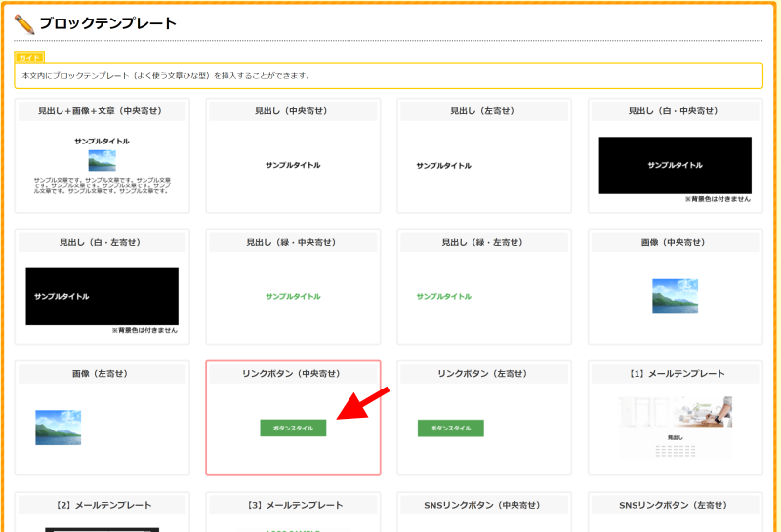Click the ※背景色は付きません note under 白・中央寄せ
This screenshot has height=532, width=781.
pyautogui.click(x=718, y=199)
